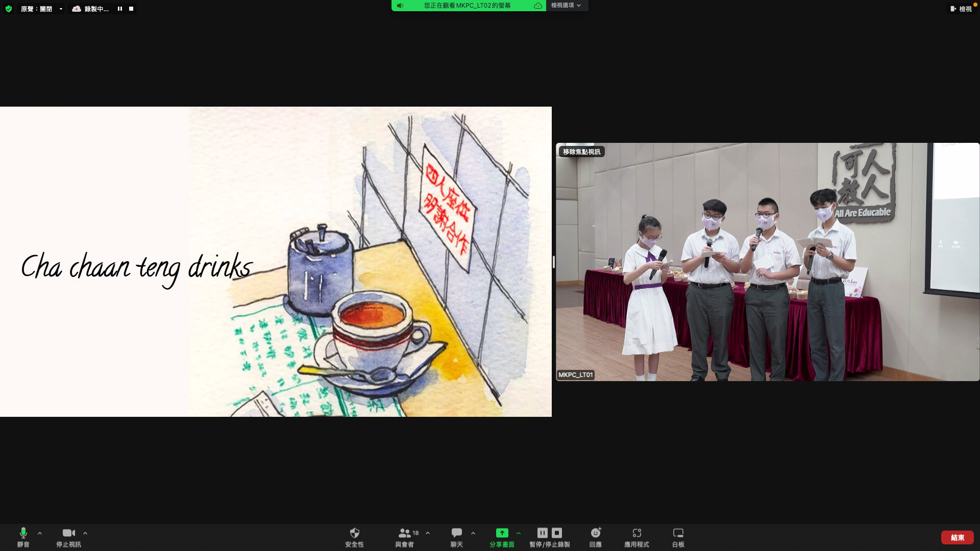This screenshot has height=551, width=980.
Task: Expand the share screen options chevron
Action: pyautogui.click(x=519, y=533)
